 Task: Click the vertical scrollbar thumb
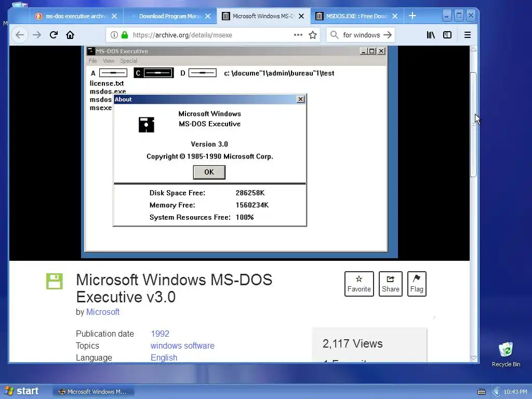(x=474, y=124)
